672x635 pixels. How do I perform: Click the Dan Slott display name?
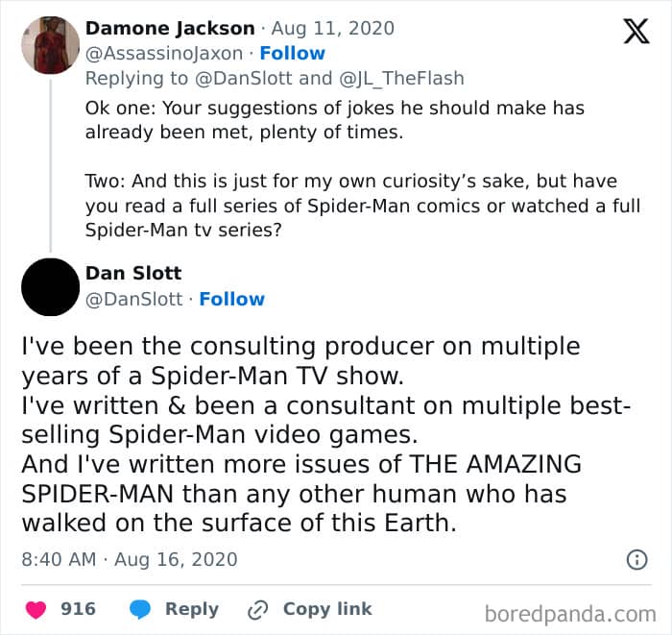(135, 274)
